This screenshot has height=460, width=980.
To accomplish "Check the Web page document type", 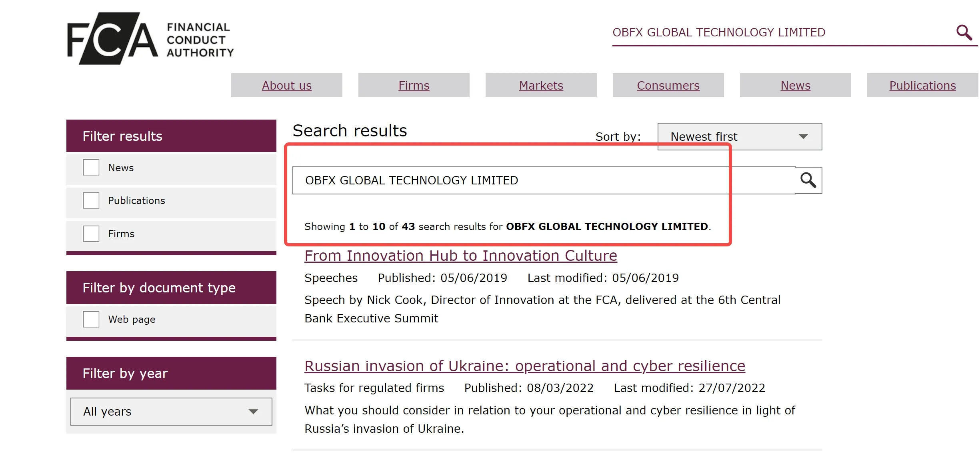I will [x=91, y=319].
